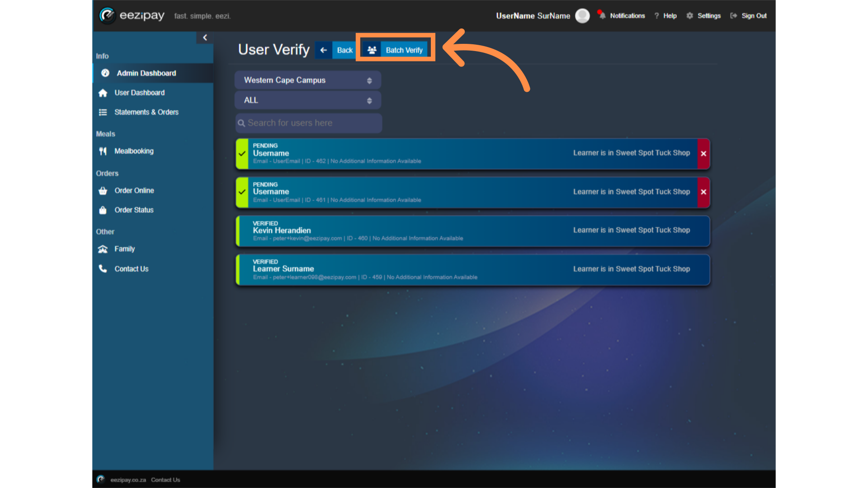Open the Help link

[x=670, y=16]
